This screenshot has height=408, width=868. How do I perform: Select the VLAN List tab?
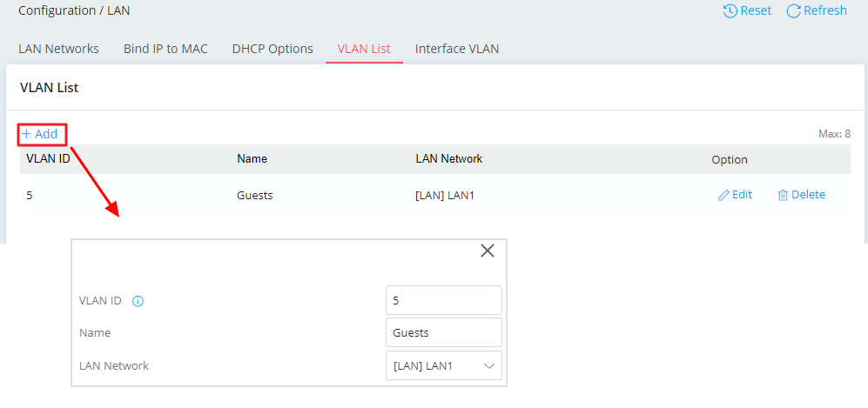[364, 49]
